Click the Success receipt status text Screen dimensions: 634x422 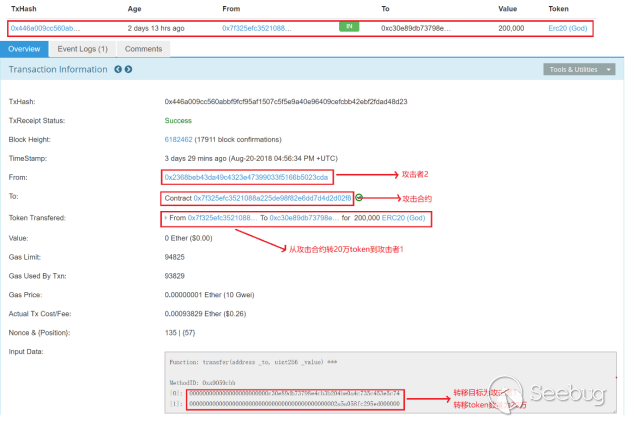point(178,121)
